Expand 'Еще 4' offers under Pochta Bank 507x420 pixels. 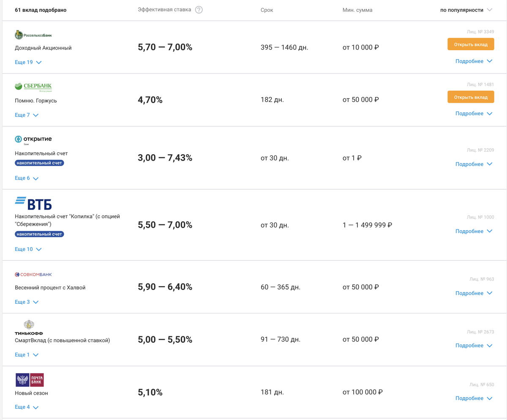click(27, 407)
